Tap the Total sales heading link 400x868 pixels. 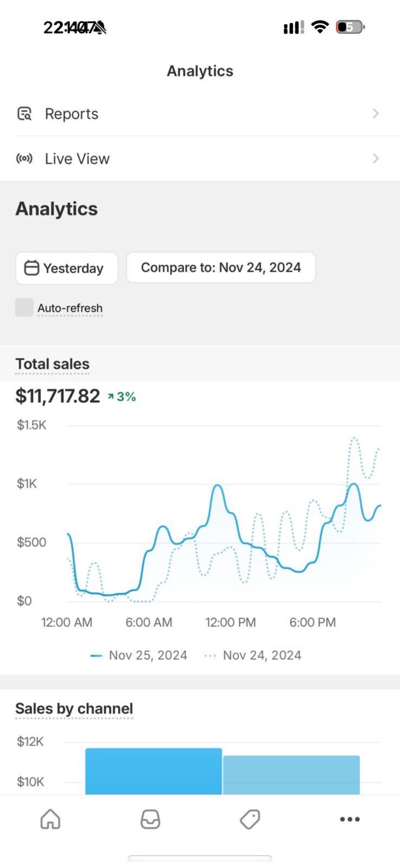click(52, 364)
